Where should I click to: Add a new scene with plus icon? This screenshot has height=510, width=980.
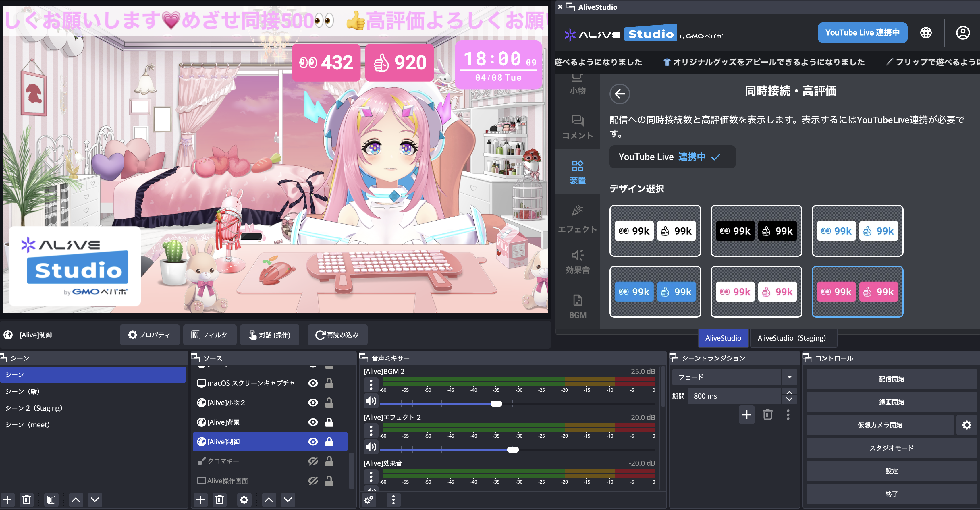(x=7, y=499)
